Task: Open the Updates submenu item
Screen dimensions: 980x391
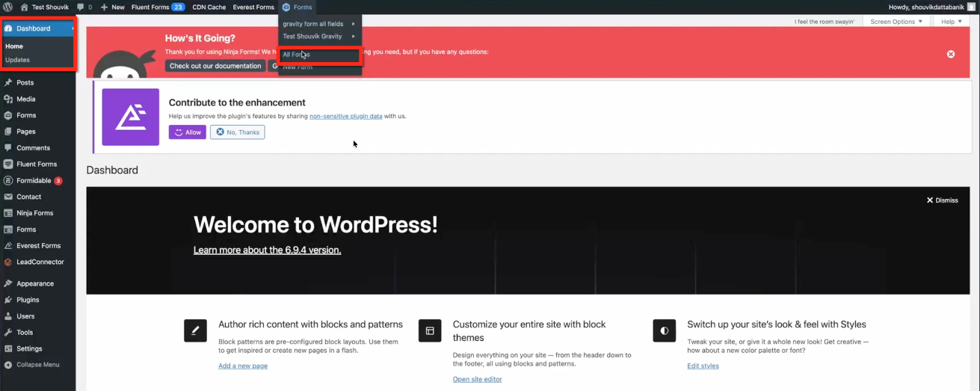Action: coord(17,60)
